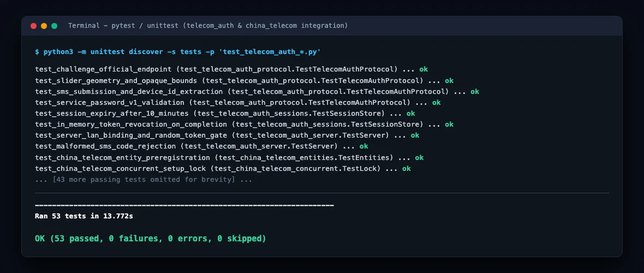
Task: Click the 'Ran 53 tests in 13.772s' line
Action: click(x=84, y=216)
